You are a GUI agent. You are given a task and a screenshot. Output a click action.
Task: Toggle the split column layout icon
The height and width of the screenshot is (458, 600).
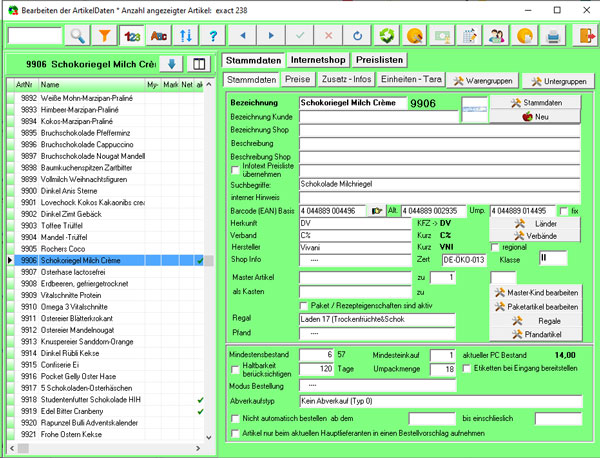[x=199, y=64]
